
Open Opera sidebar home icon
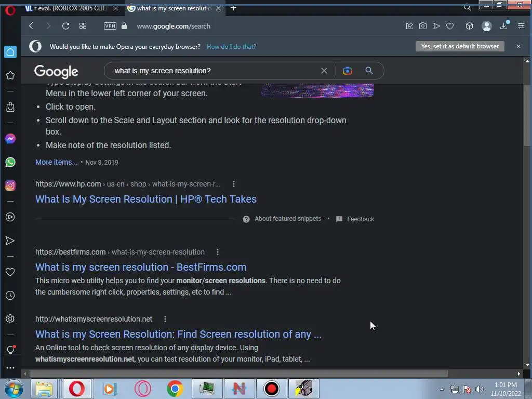[10, 52]
